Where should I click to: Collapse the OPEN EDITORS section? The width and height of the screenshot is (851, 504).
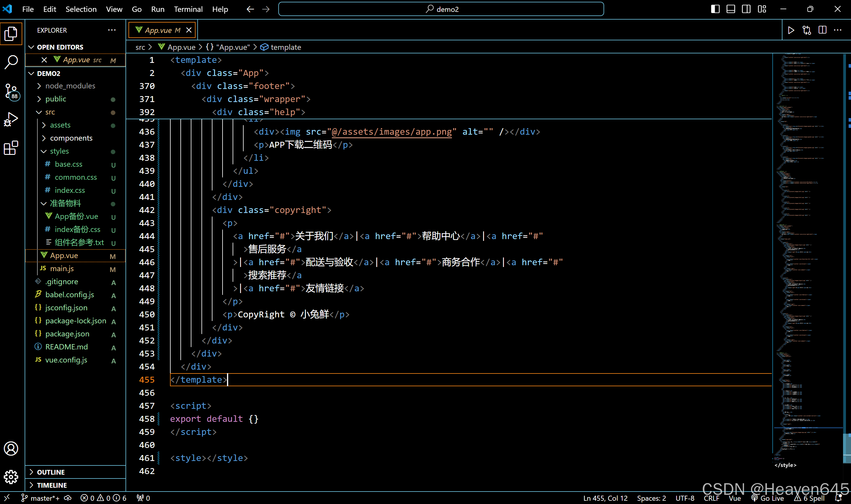click(75, 47)
